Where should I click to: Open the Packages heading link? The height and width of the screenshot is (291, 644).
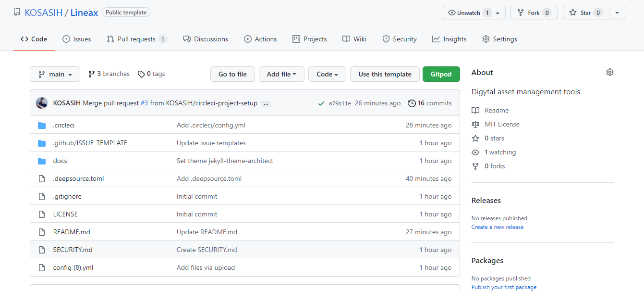(487, 260)
